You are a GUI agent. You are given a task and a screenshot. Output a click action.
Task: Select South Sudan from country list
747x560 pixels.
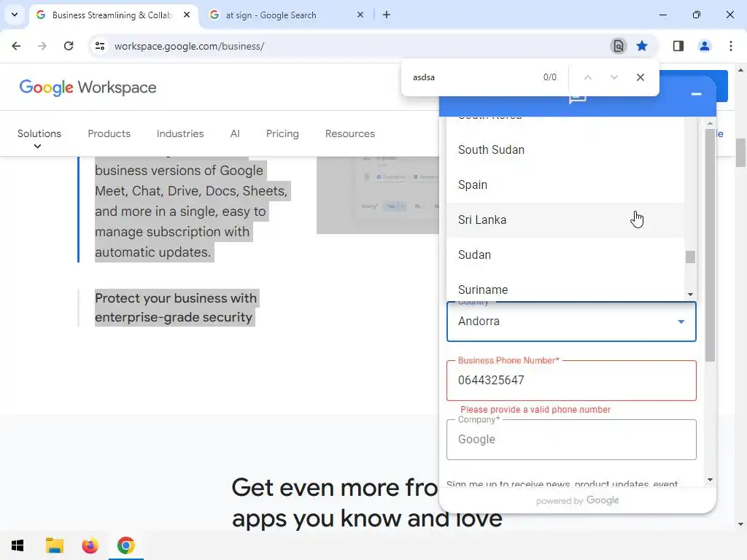(x=565, y=150)
